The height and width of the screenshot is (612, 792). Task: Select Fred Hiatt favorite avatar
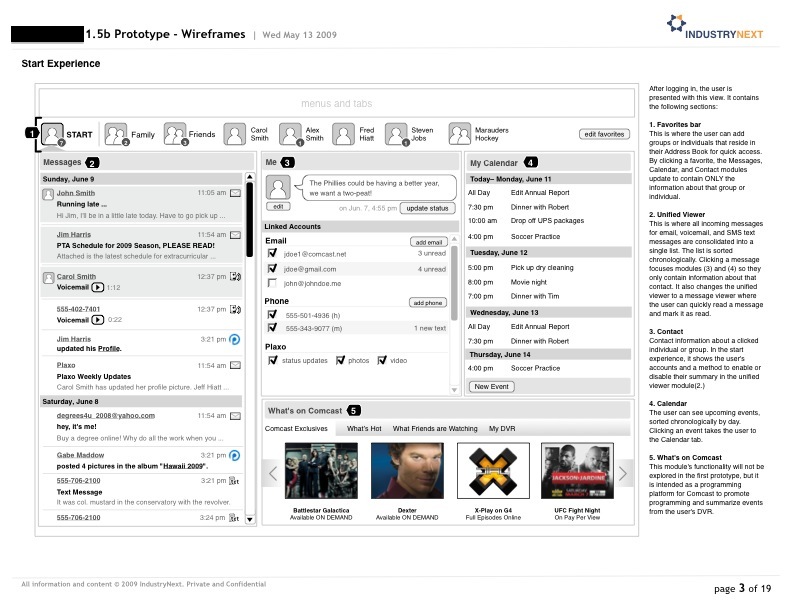(343, 134)
